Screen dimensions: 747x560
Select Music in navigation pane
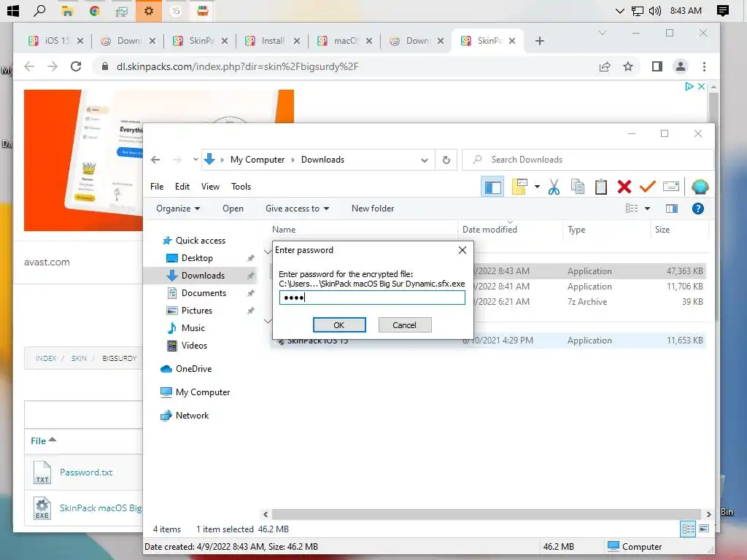[x=193, y=328]
